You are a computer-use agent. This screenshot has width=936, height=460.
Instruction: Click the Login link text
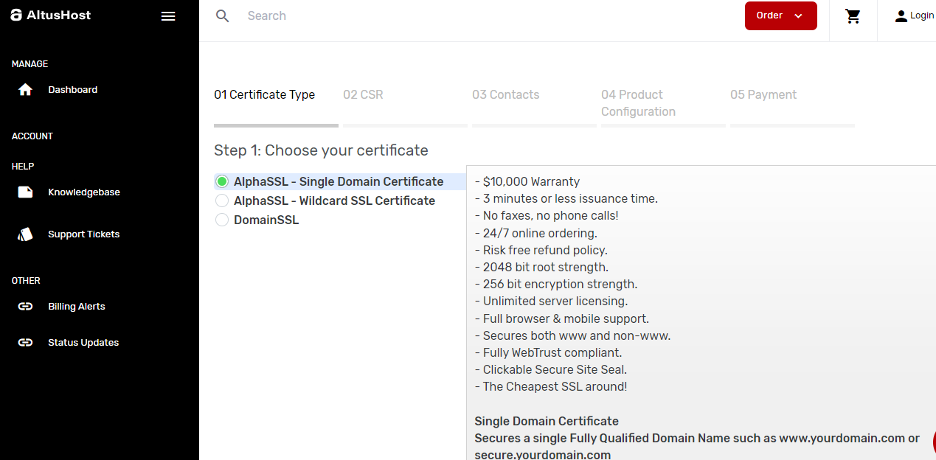[922, 16]
